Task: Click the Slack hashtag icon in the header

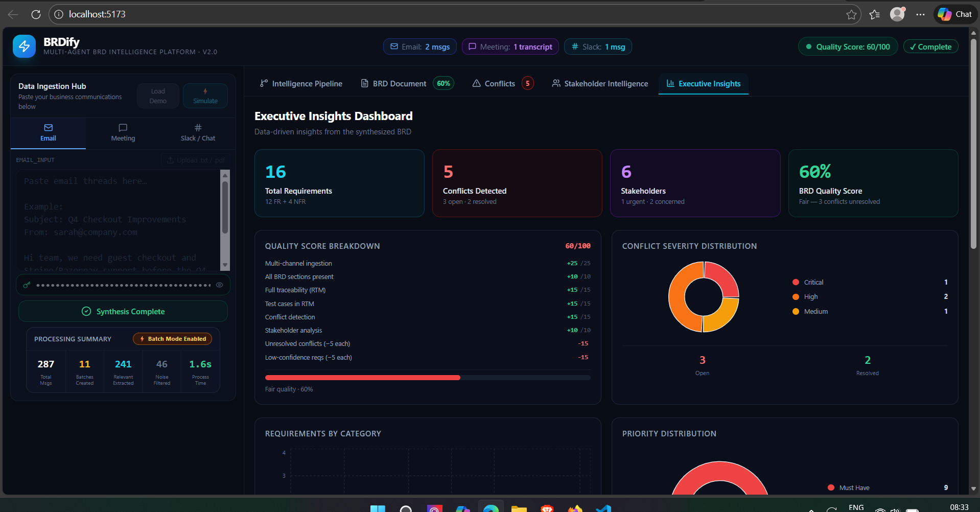Action: 575,46
